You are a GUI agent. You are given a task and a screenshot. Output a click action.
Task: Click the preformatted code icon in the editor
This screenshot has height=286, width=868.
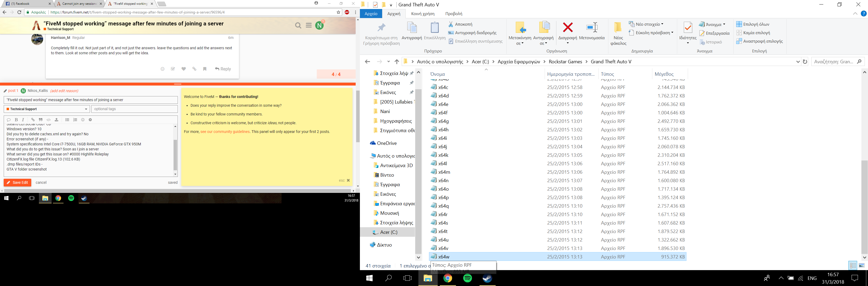pyautogui.click(x=48, y=120)
